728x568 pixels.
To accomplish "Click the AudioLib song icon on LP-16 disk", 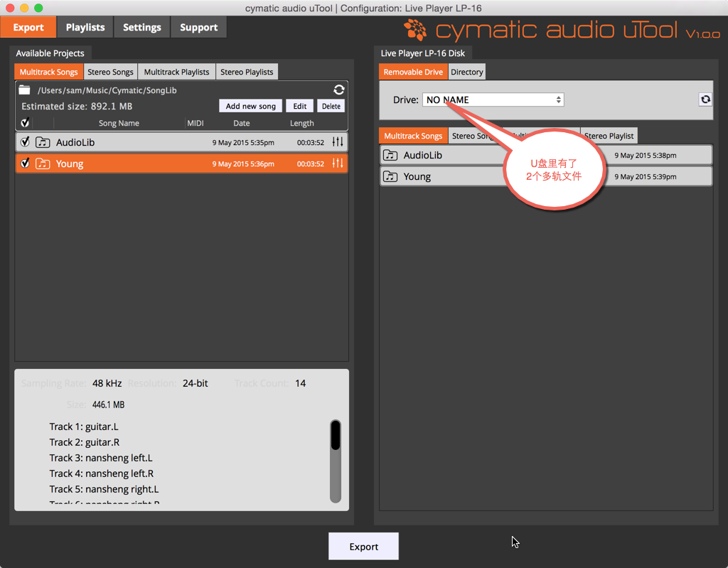I will (x=390, y=155).
